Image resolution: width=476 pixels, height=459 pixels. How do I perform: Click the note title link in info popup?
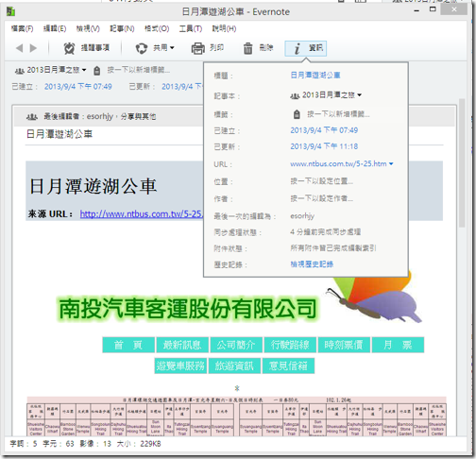pos(315,76)
